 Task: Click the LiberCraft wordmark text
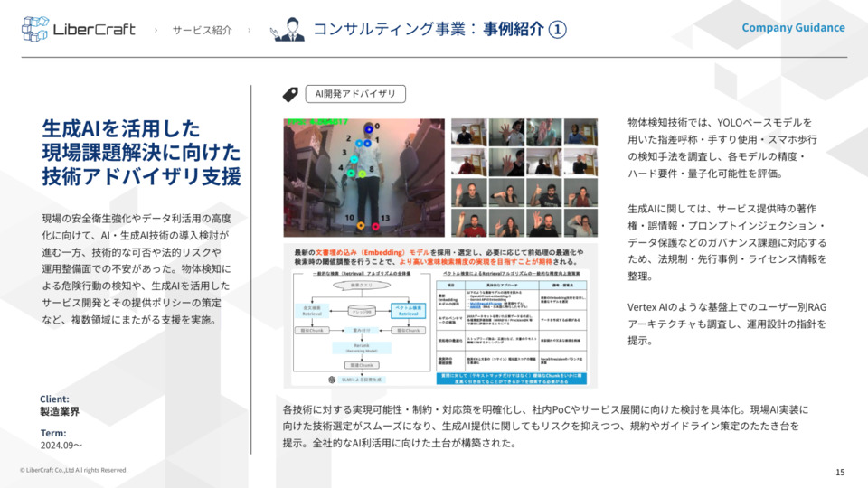tap(94, 29)
